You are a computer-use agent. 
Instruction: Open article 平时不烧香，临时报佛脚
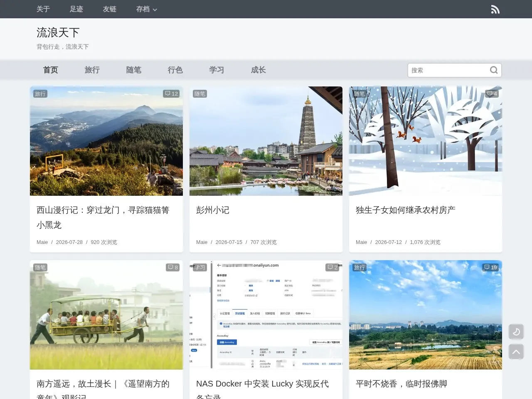pos(401,384)
